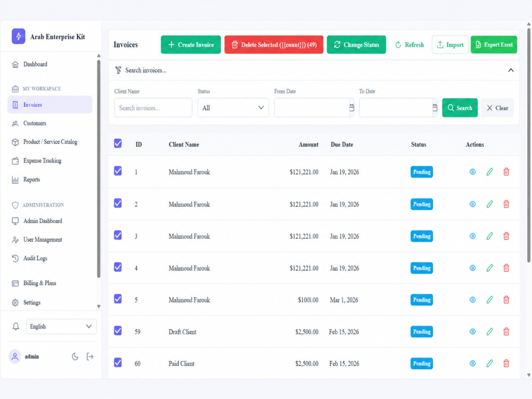Toggle dark mode moon icon

click(75, 356)
